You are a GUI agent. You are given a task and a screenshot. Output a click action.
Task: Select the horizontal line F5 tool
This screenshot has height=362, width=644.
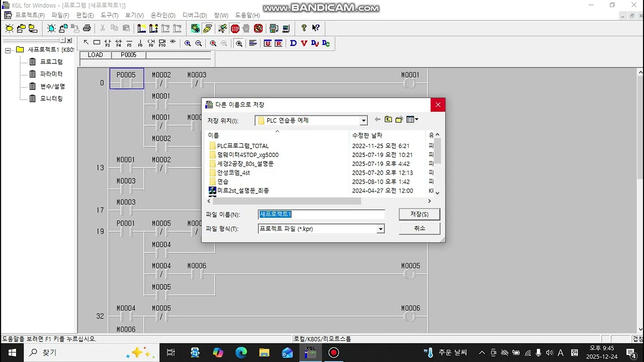pos(129,43)
